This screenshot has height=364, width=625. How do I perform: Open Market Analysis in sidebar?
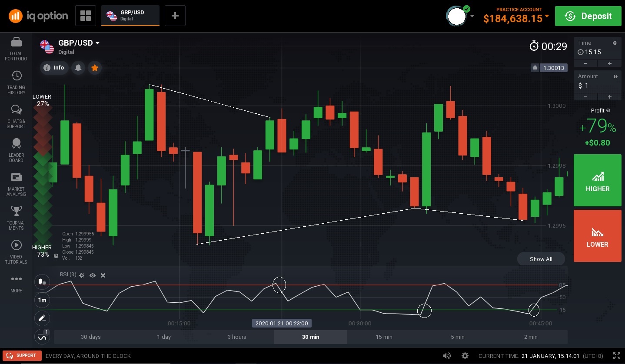(x=16, y=184)
